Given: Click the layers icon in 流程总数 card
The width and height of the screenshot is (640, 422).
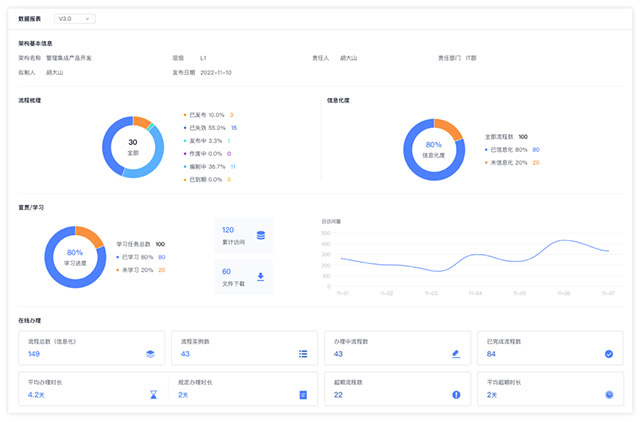Looking at the screenshot, I should (150, 354).
